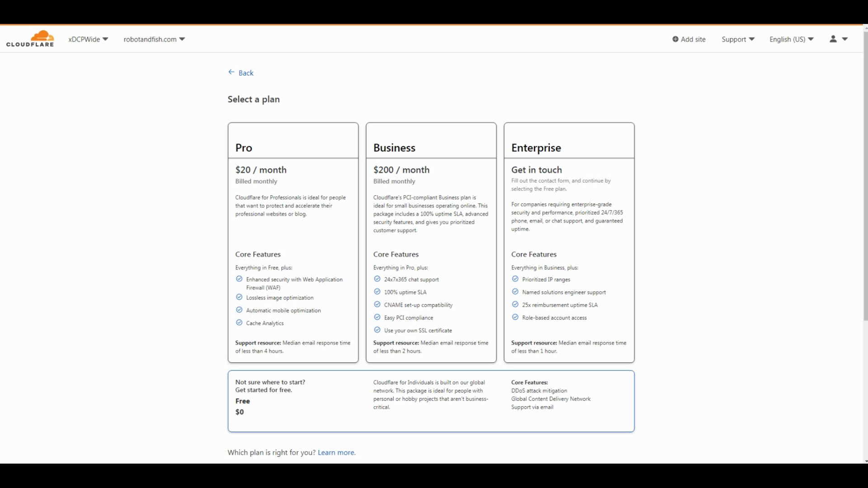Follow the Learn more link
The height and width of the screenshot is (488, 868).
336,452
